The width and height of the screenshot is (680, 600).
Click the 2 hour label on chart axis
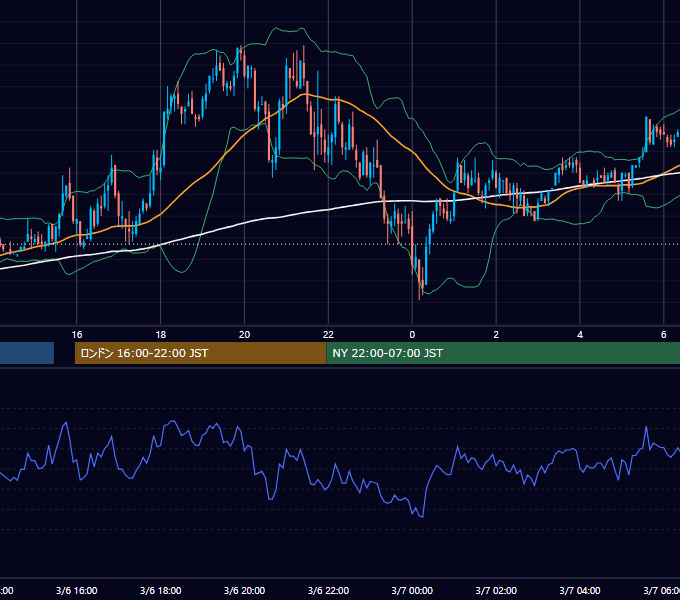click(496, 335)
